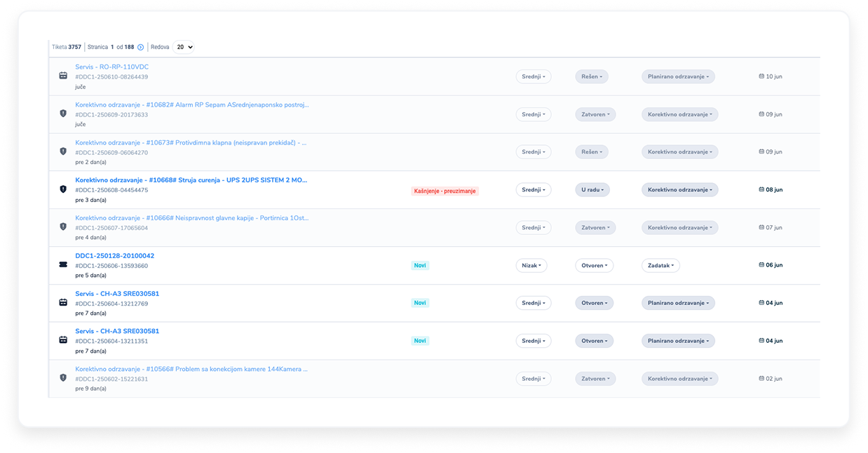Open Zatvoren status dropdown for ticket #10682
868x453 pixels.
(x=595, y=114)
